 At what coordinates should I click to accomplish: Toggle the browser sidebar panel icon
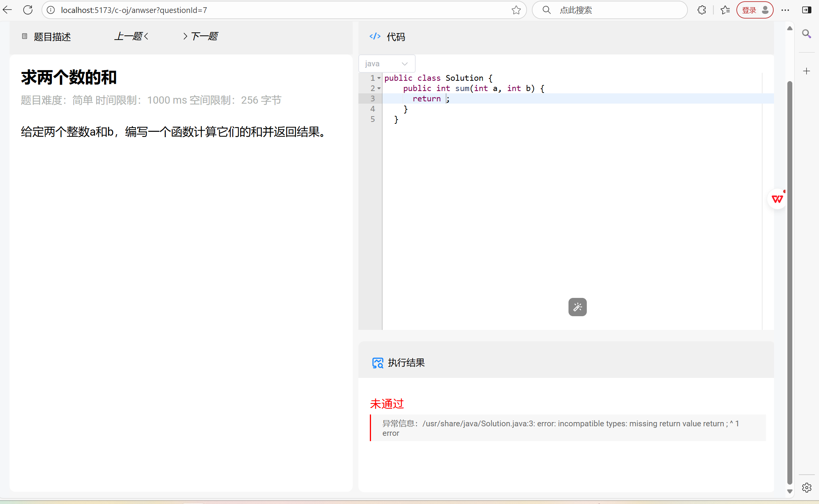806,10
